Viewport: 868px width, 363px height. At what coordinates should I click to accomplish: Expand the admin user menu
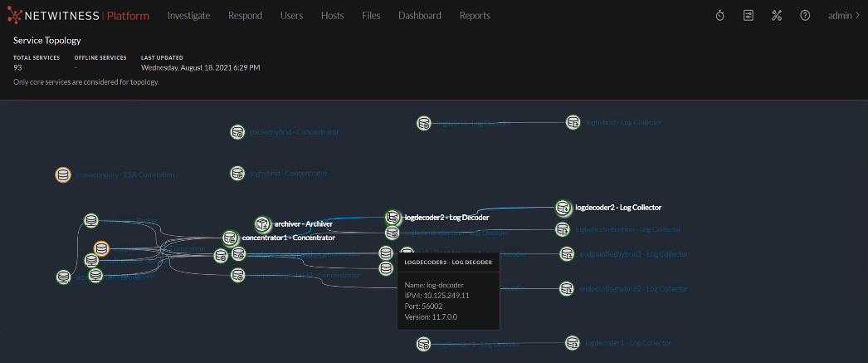tap(844, 16)
